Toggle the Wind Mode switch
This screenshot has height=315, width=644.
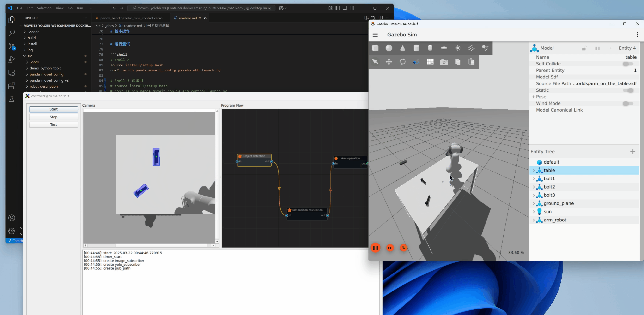tap(628, 104)
